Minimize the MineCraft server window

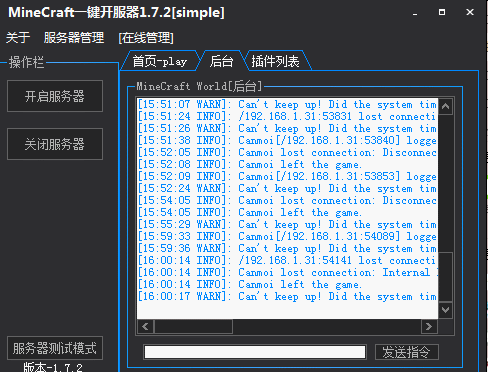click(x=415, y=13)
